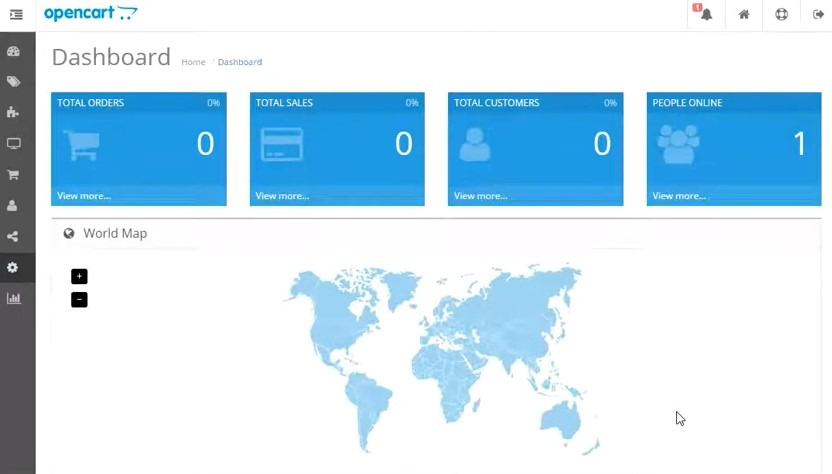This screenshot has height=474, width=832.
Task: View more under Total Orders
Action: (84, 196)
